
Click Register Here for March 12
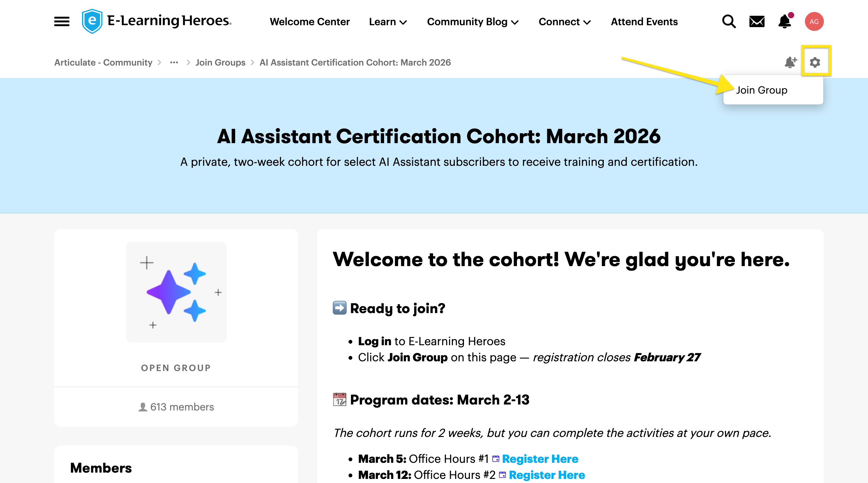click(x=547, y=475)
